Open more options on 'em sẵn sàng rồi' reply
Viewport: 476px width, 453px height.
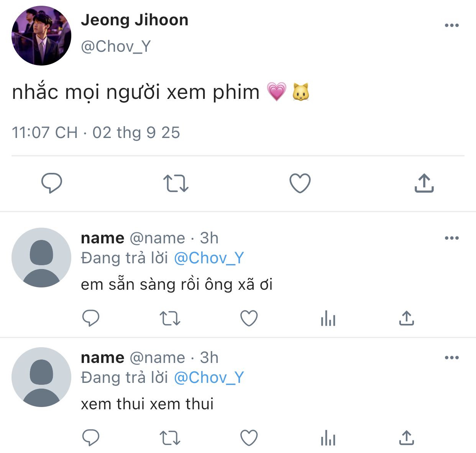[452, 238]
